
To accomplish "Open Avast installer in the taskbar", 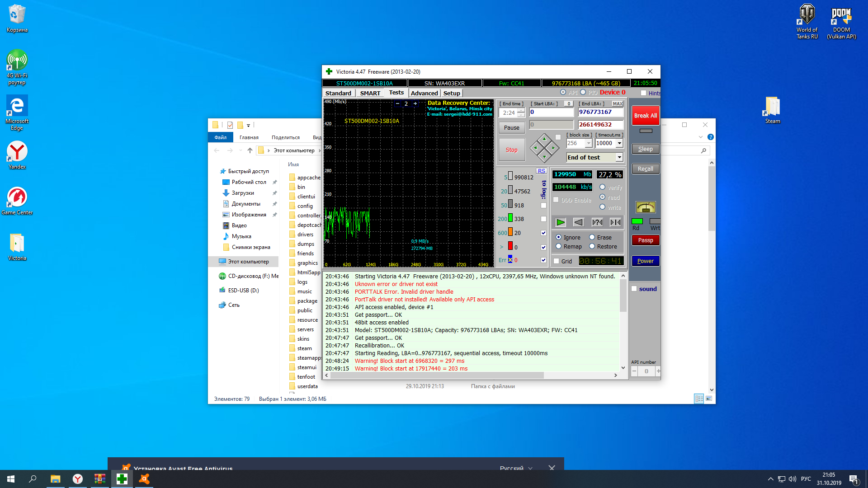I will coord(144,479).
